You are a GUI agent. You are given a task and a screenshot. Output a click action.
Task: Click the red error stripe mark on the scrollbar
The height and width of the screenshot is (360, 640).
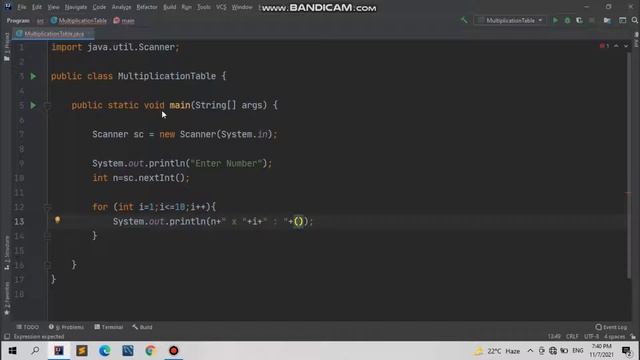click(x=629, y=193)
